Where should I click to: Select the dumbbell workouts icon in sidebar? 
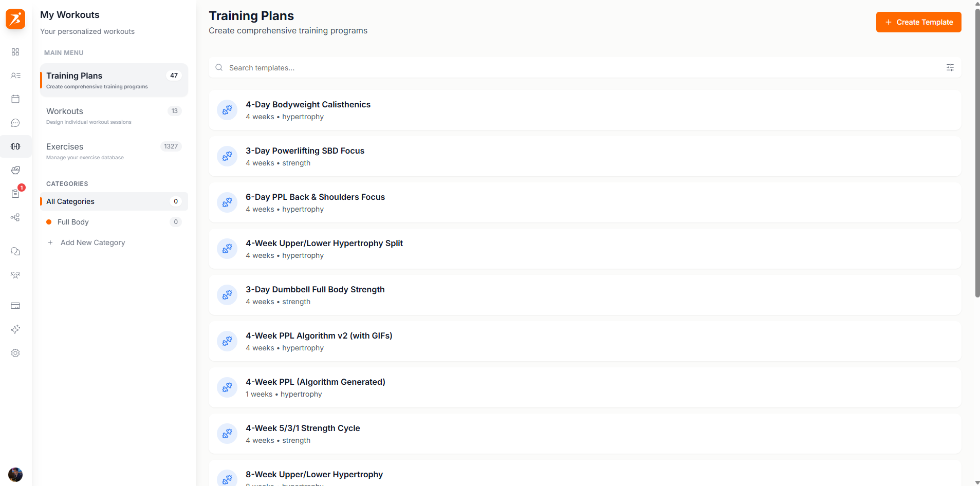15,146
